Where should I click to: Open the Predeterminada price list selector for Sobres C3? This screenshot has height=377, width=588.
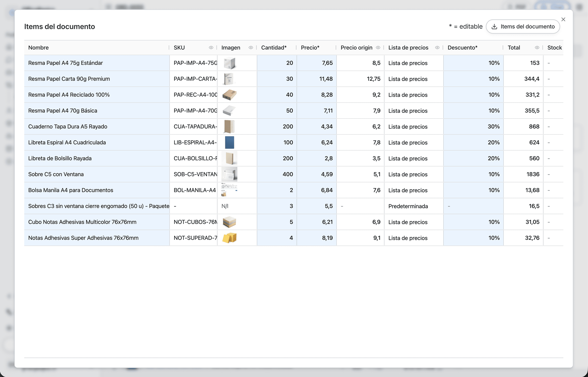click(x=408, y=206)
